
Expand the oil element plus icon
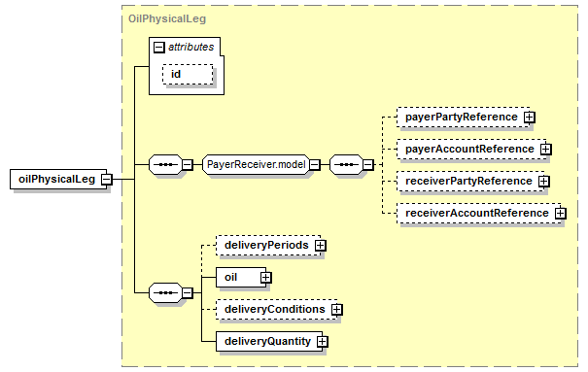point(266,277)
